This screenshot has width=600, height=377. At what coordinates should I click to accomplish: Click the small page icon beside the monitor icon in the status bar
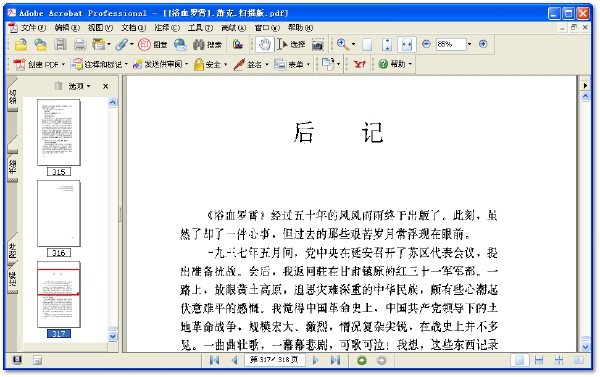(x=37, y=360)
